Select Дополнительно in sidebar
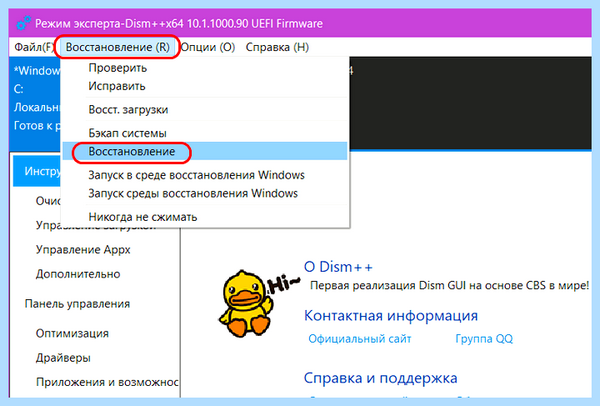This screenshot has width=600, height=406. click(78, 274)
